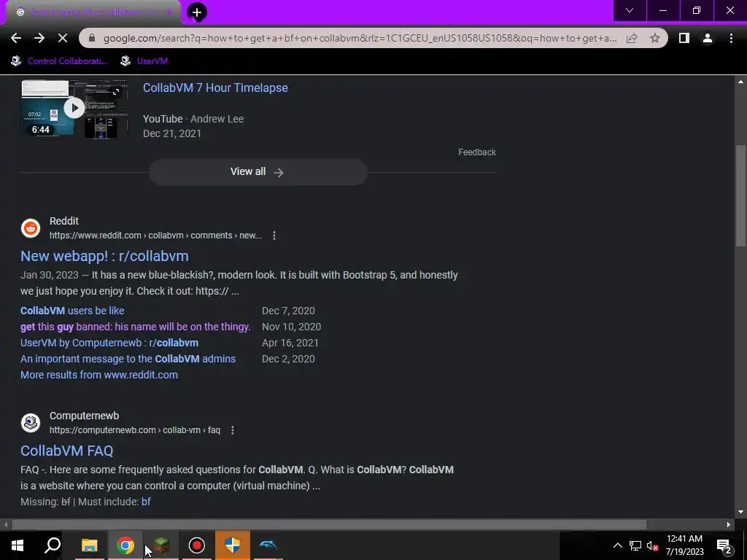Open An important message to CollabVM admins
Screen dimensions: 747x560
128,359
